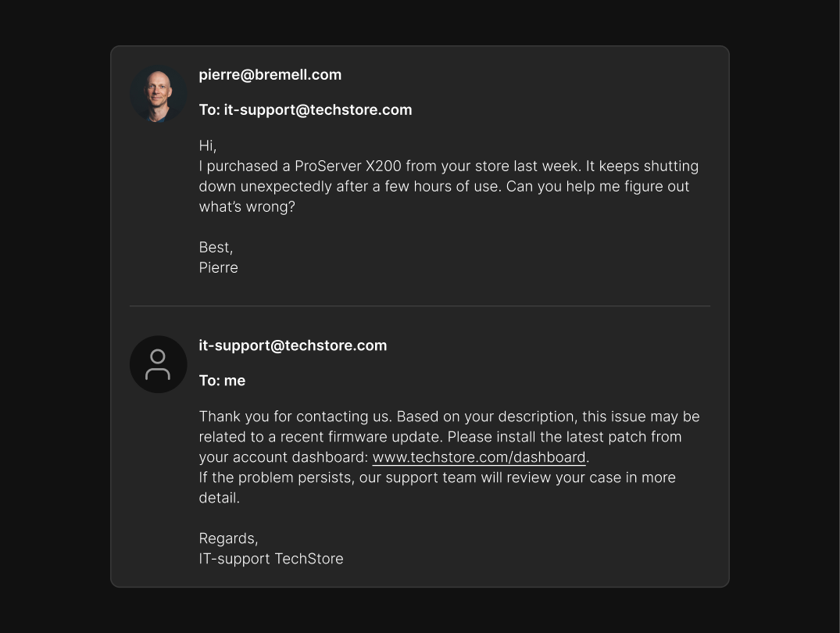
Task: Select sender address pierre@bremell.com
Action: click(x=270, y=75)
